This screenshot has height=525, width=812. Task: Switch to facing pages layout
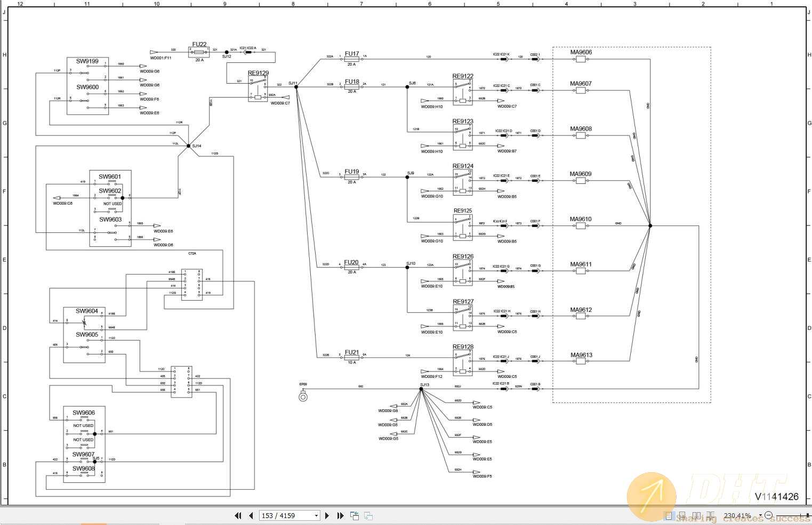point(696,516)
